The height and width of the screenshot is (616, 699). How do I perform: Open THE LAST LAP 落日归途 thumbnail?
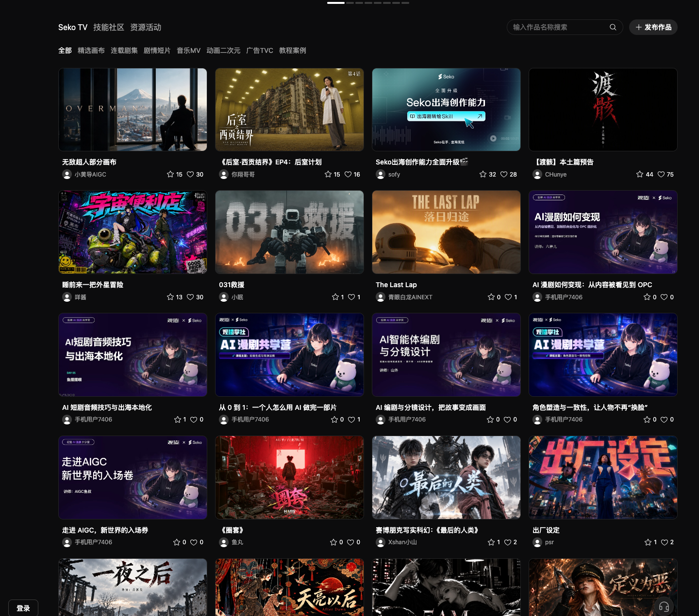pos(446,232)
